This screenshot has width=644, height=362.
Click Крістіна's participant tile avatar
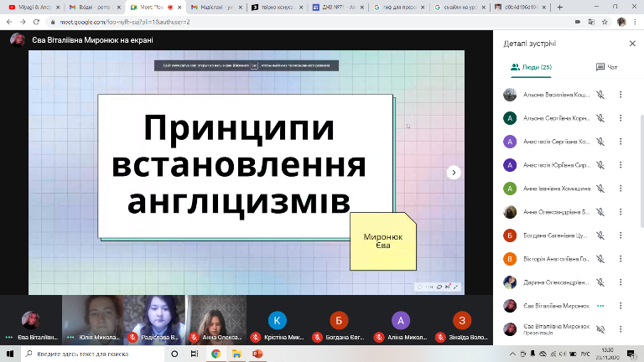pyautogui.click(x=277, y=320)
